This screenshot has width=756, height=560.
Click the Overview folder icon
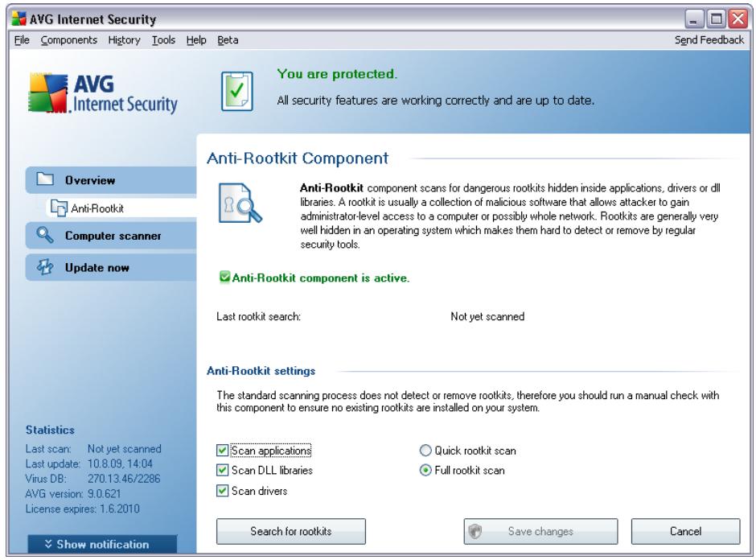(45, 179)
